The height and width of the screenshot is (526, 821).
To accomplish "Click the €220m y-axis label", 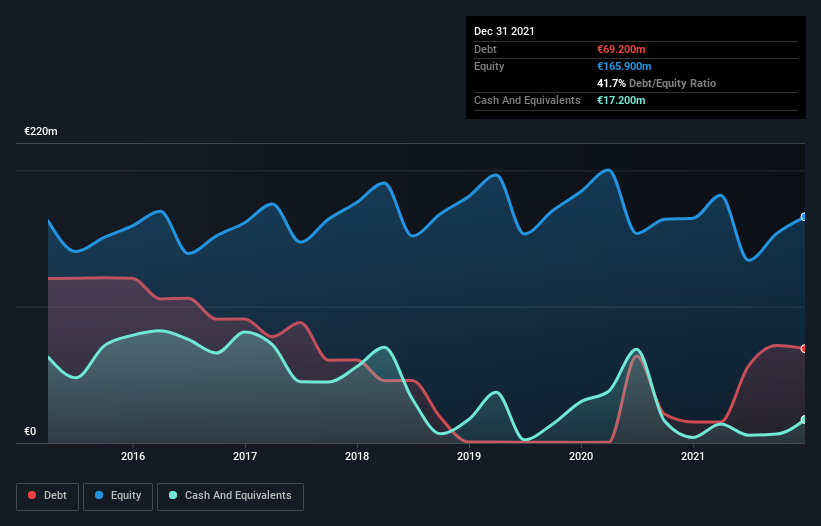I will coord(41,131).
